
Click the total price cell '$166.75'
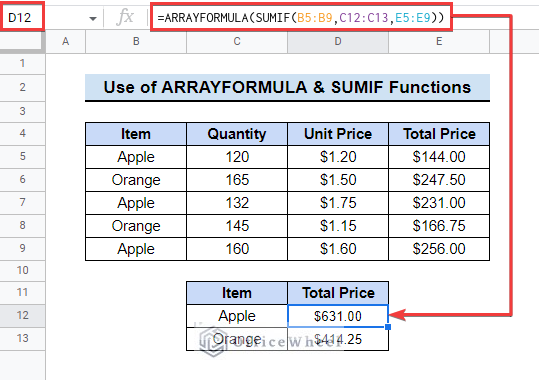click(439, 226)
